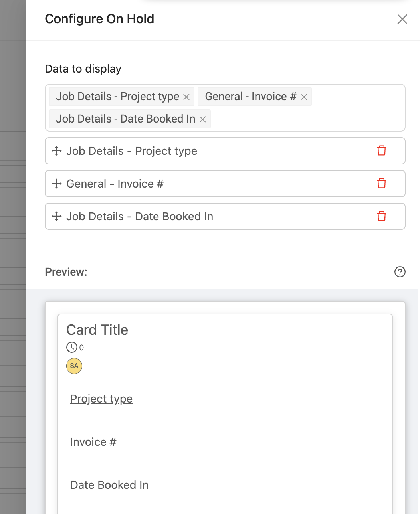Delete the Job Details - Project type row

pos(382,151)
